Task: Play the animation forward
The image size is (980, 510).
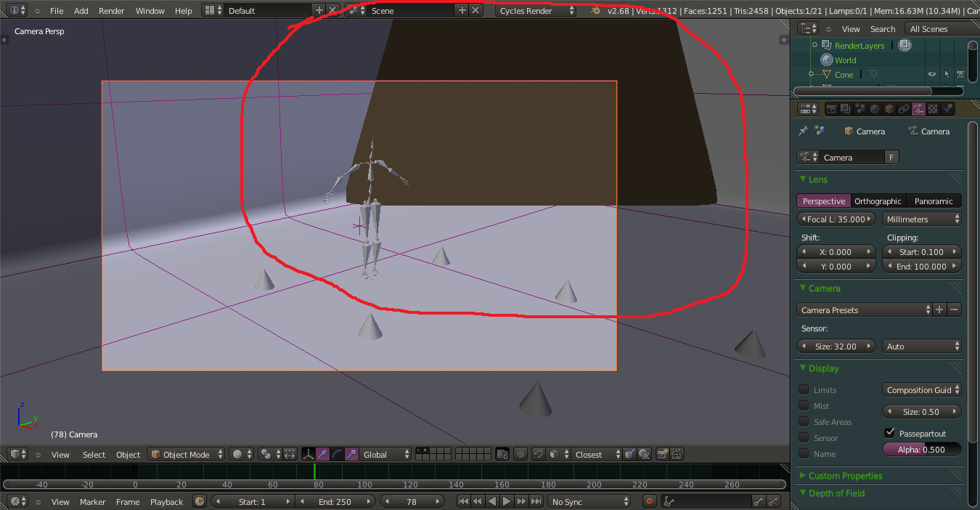Action: click(x=507, y=501)
